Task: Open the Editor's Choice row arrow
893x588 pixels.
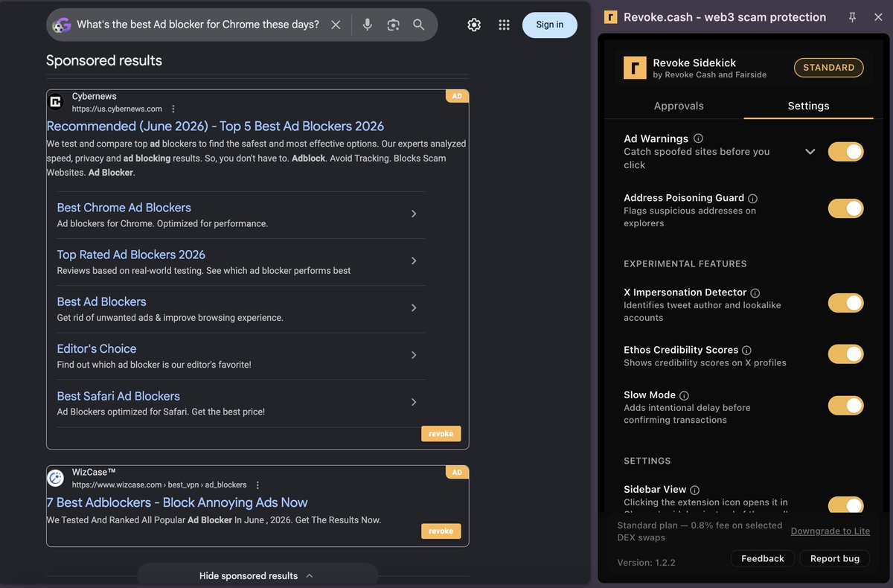Action: [414, 355]
